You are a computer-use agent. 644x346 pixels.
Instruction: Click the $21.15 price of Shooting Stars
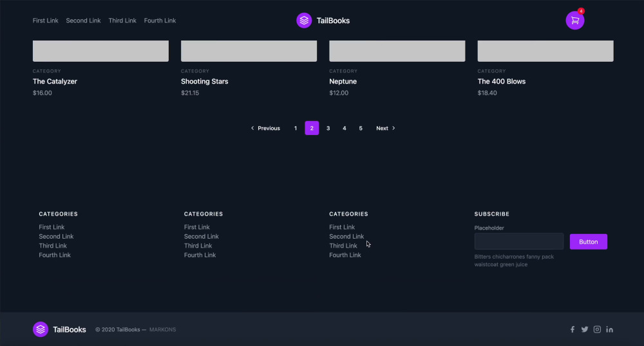click(x=190, y=93)
